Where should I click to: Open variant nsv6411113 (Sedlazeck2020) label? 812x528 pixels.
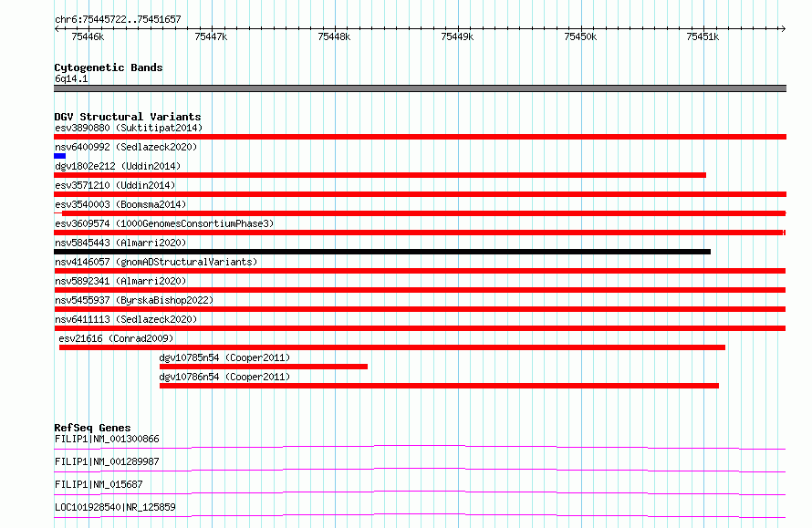126,319
